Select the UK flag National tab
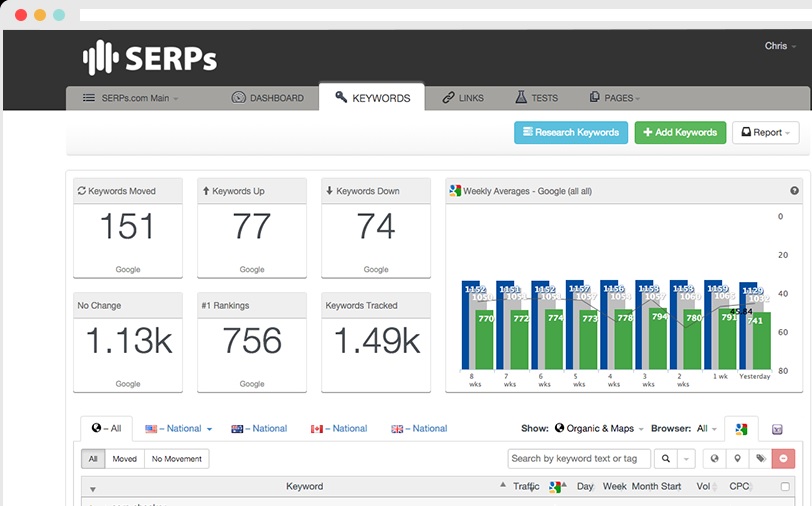Image resolution: width=812 pixels, height=506 pixels. [x=419, y=428]
